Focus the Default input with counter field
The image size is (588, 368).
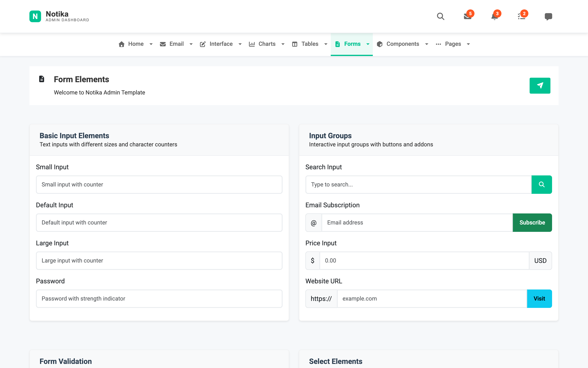[x=159, y=223]
